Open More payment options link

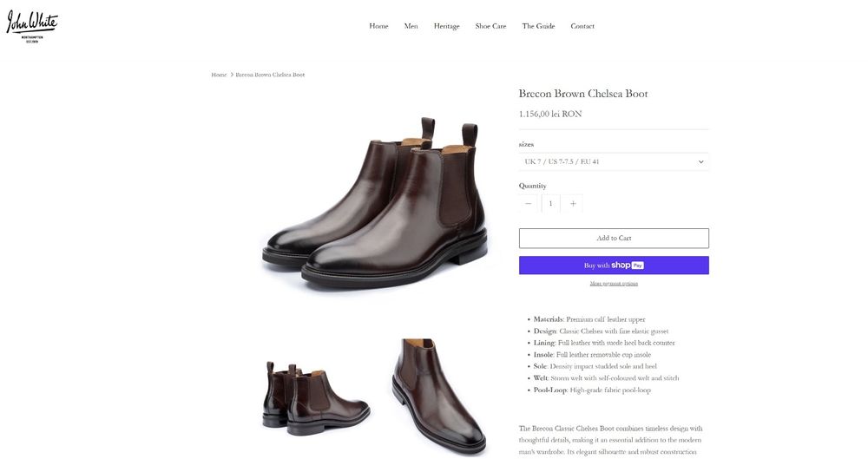tap(614, 284)
